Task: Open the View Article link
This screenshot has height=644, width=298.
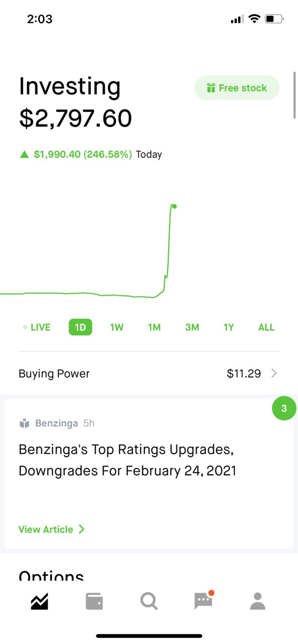Action: [51, 529]
